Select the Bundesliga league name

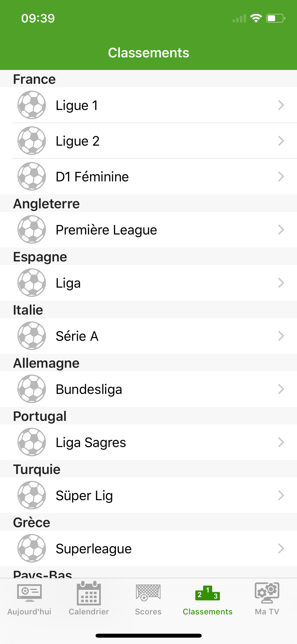pyautogui.click(x=89, y=389)
